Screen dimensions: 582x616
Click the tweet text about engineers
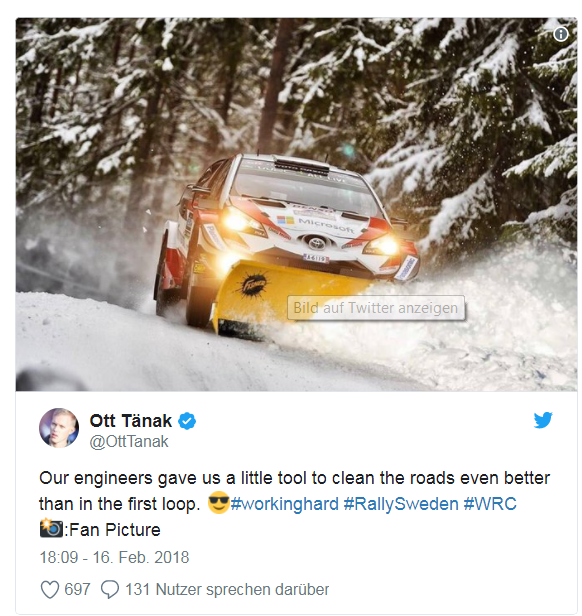click(294, 504)
